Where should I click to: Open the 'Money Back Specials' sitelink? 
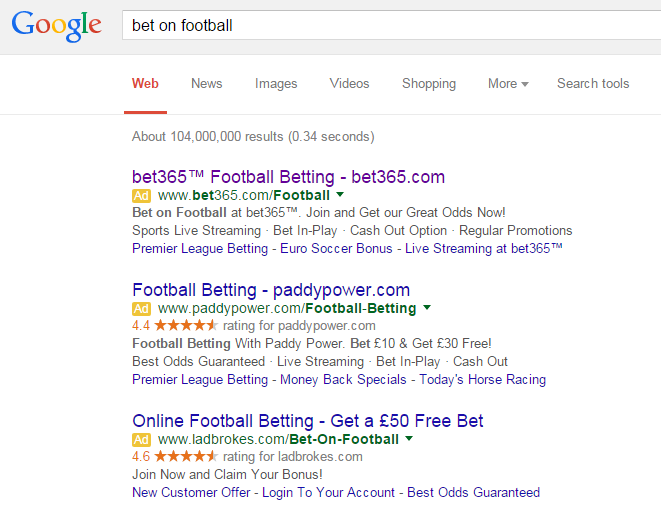[344, 379]
